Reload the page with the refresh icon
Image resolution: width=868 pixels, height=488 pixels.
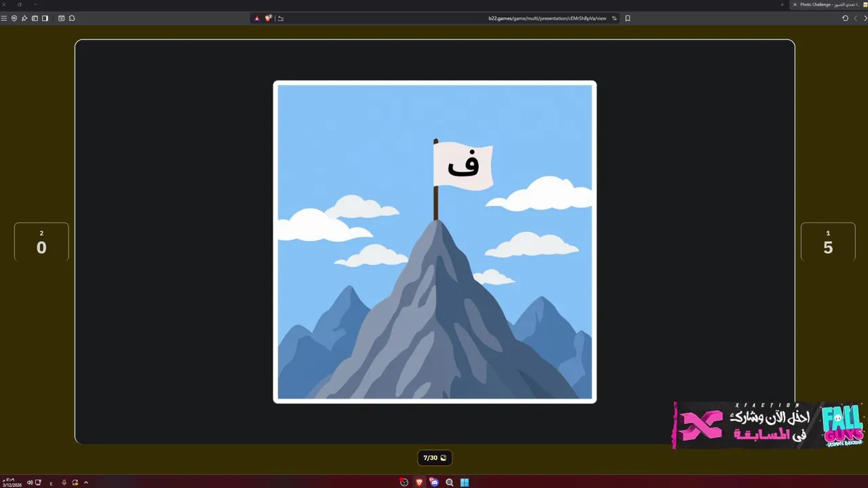(x=845, y=18)
